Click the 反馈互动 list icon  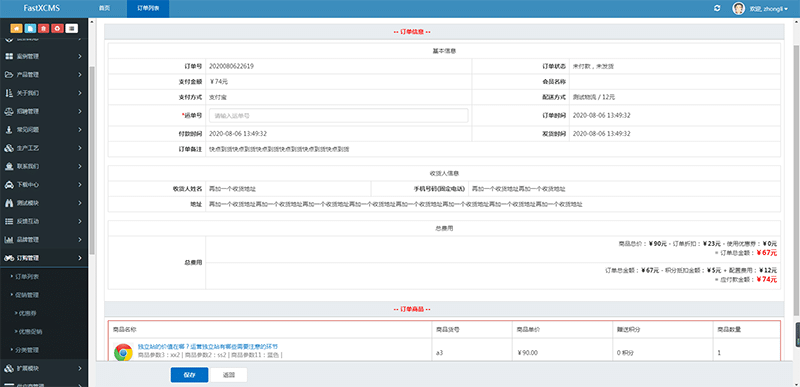9,221
